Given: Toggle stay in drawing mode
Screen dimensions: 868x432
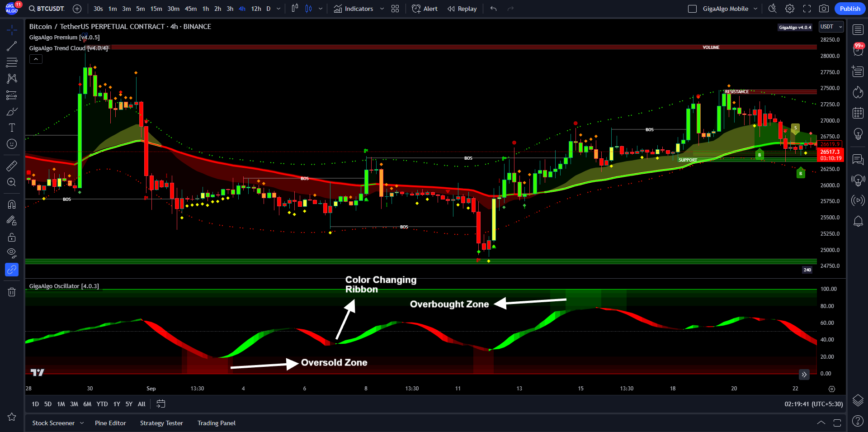Looking at the screenshot, I should 12,221.
